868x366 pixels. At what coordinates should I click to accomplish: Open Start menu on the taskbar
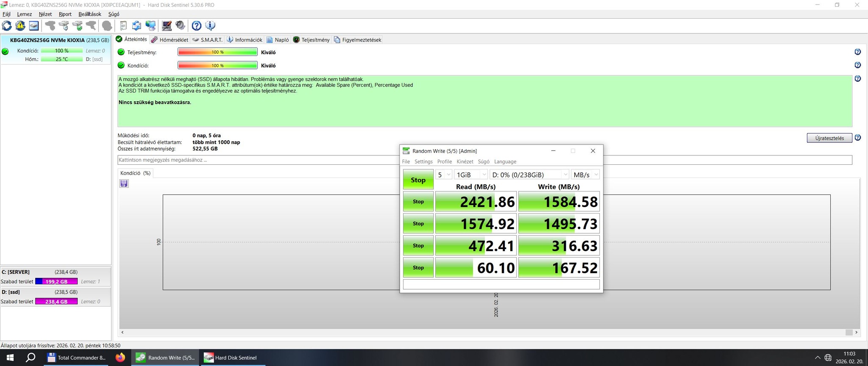tap(10, 358)
